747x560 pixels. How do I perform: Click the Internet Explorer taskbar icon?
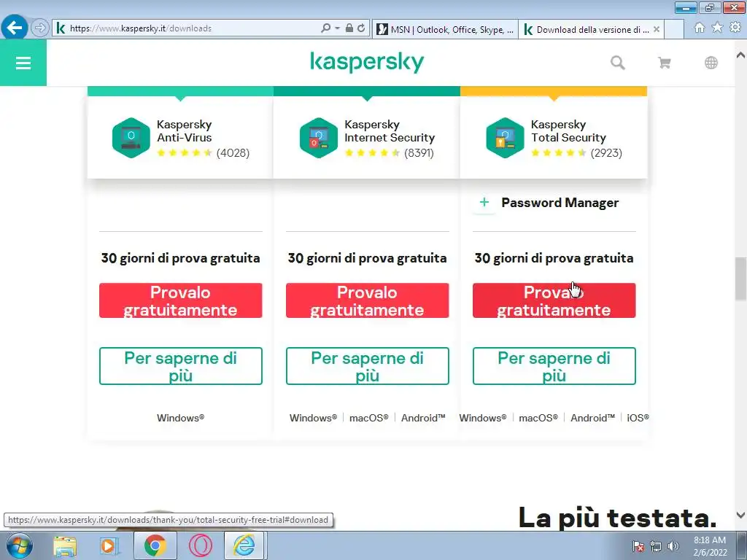tap(244, 545)
